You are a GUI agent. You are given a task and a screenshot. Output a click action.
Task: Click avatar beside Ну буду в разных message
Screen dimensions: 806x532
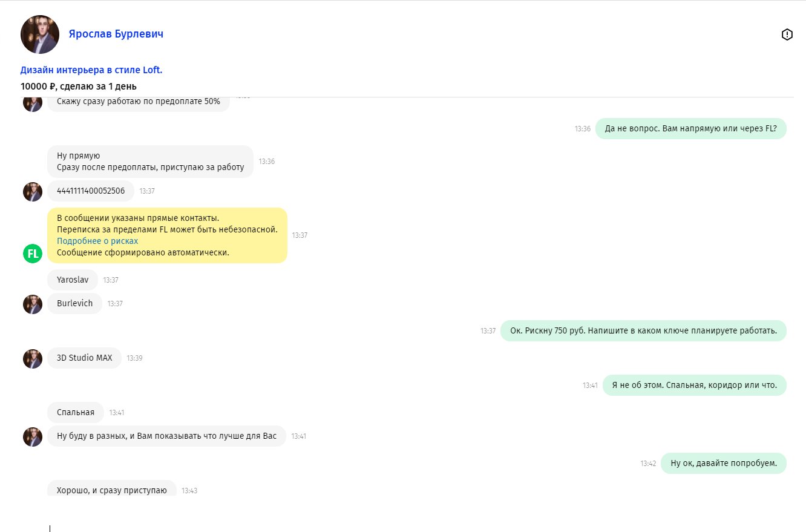click(33, 436)
